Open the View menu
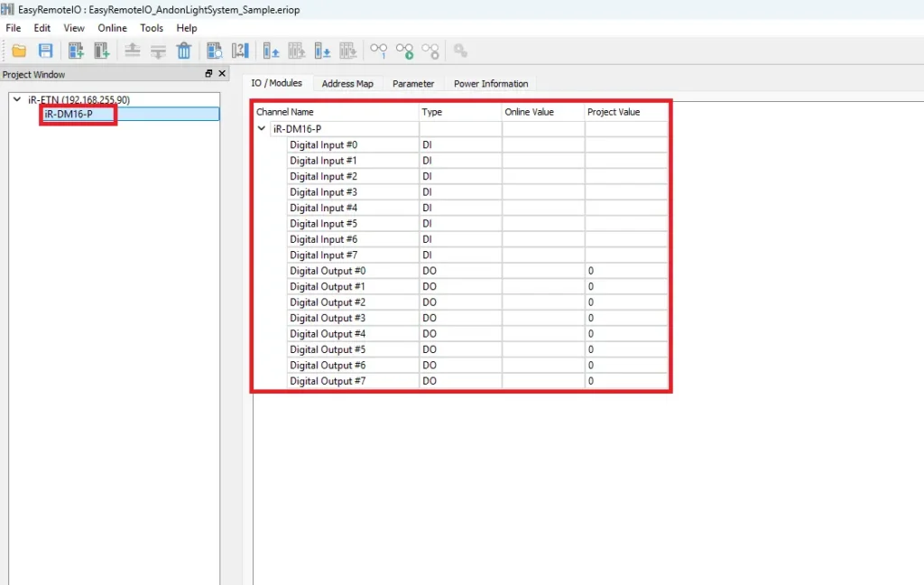This screenshot has width=924, height=585. pos(74,28)
